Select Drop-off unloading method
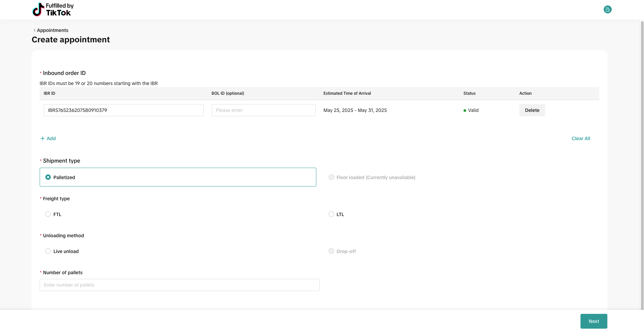 [x=331, y=251]
